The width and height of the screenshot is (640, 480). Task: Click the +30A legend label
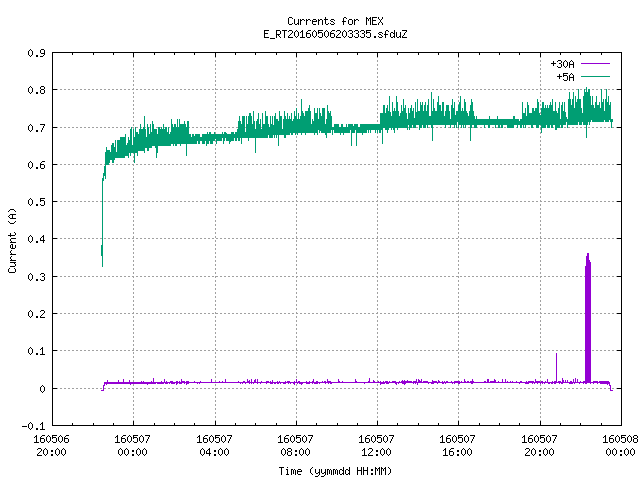pyautogui.click(x=562, y=64)
